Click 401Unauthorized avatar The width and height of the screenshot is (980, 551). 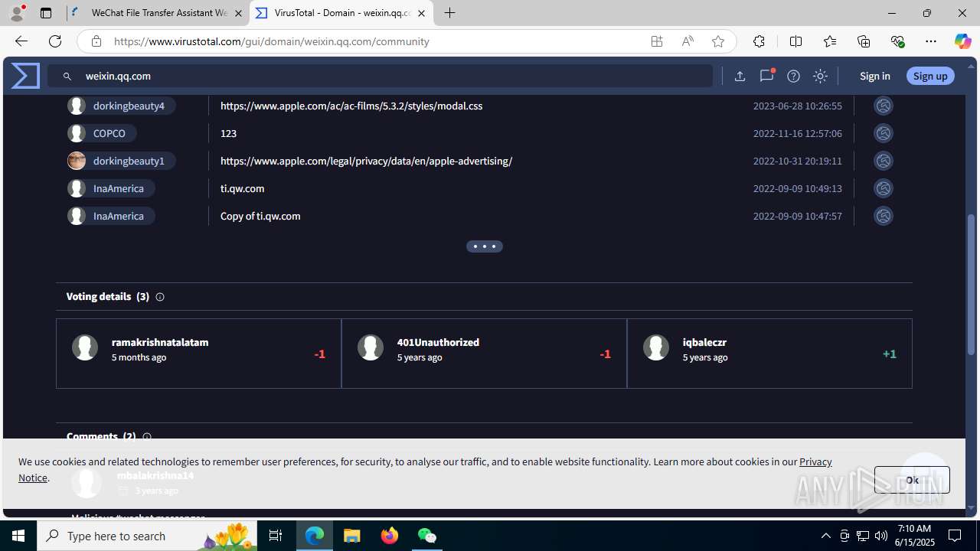click(371, 347)
